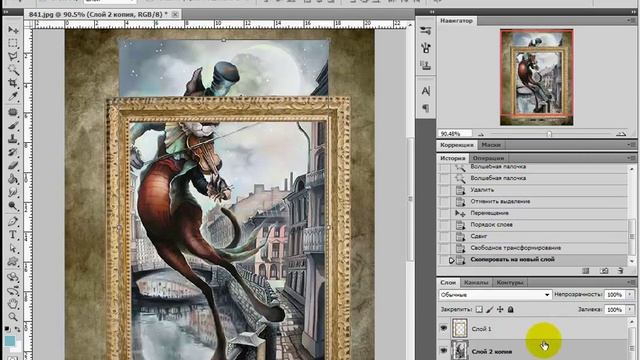
Task: Toggle lock image pixels
Action: 490,309
